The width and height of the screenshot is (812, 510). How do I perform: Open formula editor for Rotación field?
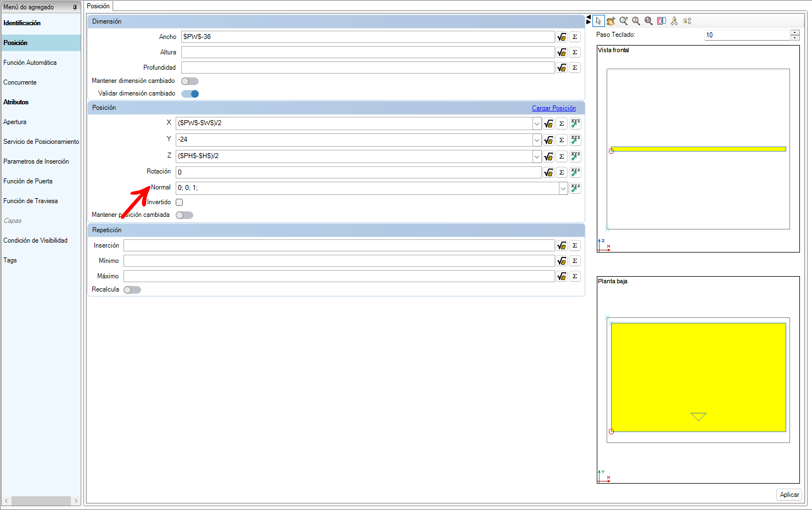[x=548, y=172]
